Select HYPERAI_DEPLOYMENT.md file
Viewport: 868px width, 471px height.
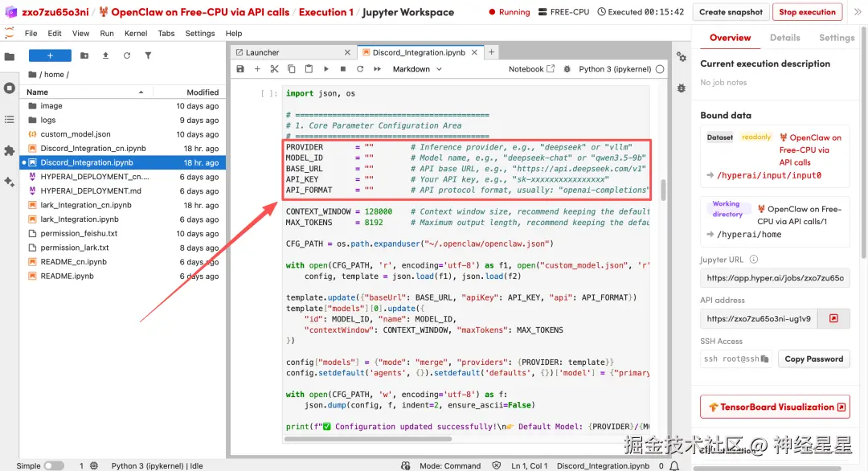point(122,190)
